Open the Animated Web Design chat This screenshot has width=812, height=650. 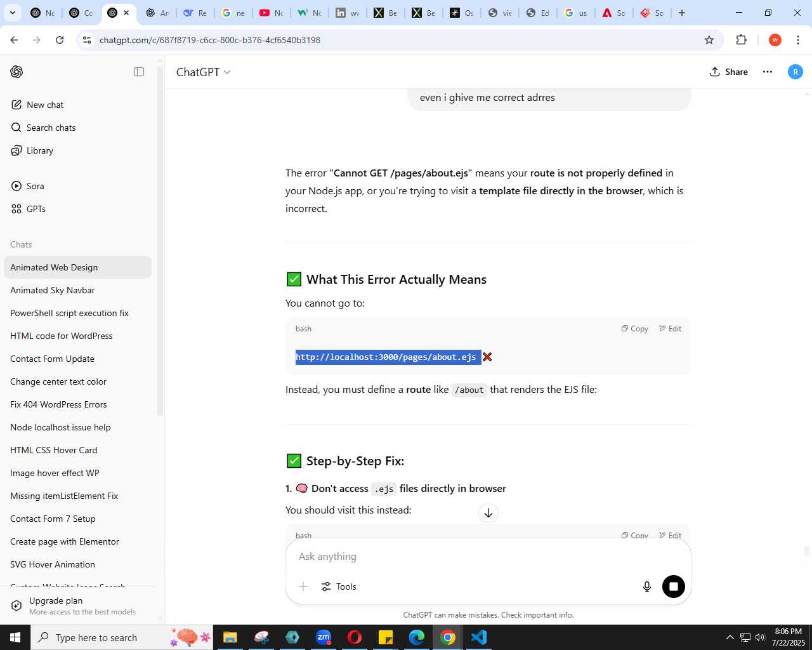tap(77, 267)
